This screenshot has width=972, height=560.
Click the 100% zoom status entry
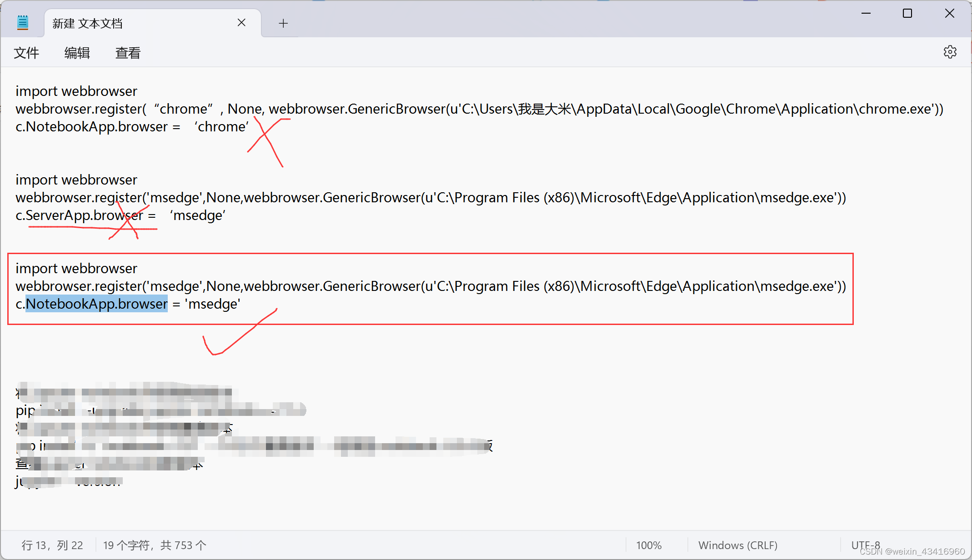[649, 545]
